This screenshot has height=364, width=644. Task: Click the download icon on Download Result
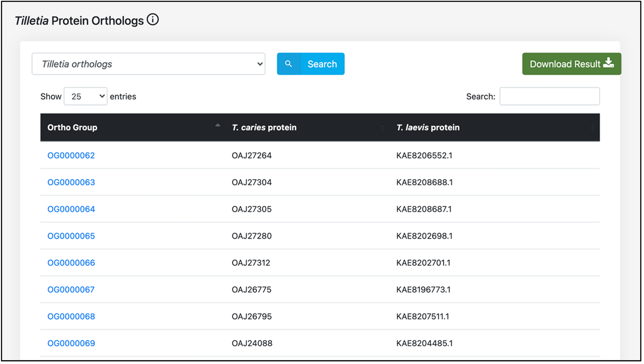(608, 63)
